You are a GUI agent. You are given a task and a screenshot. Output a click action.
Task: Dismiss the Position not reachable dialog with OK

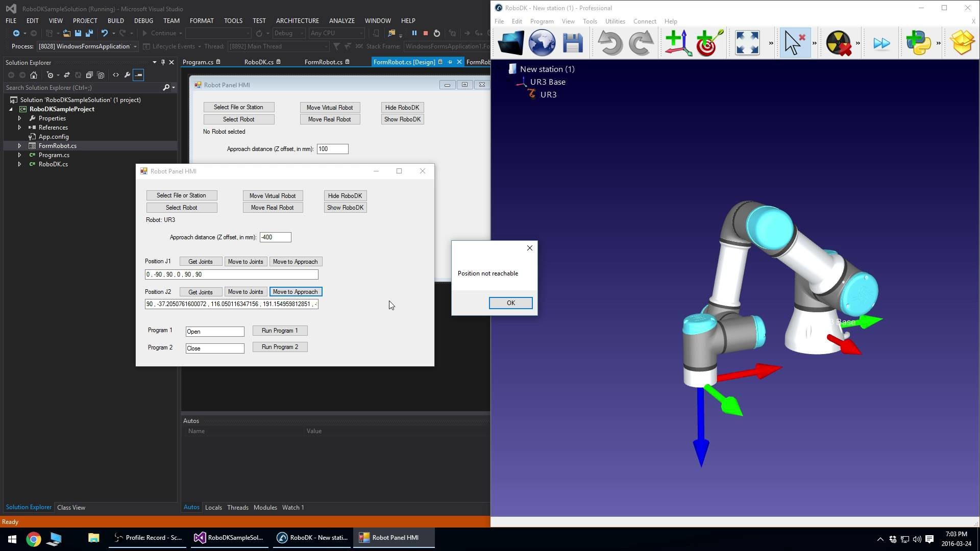(510, 303)
